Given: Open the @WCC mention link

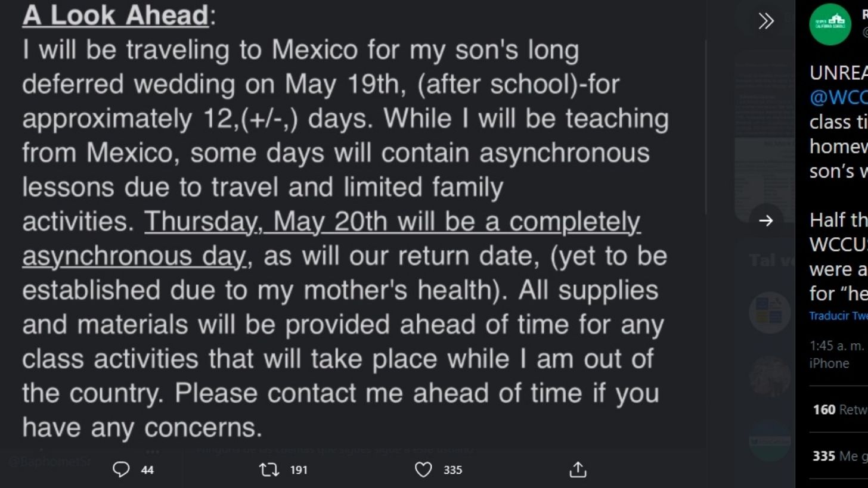Looking at the screenshot, I should (838, 97).
